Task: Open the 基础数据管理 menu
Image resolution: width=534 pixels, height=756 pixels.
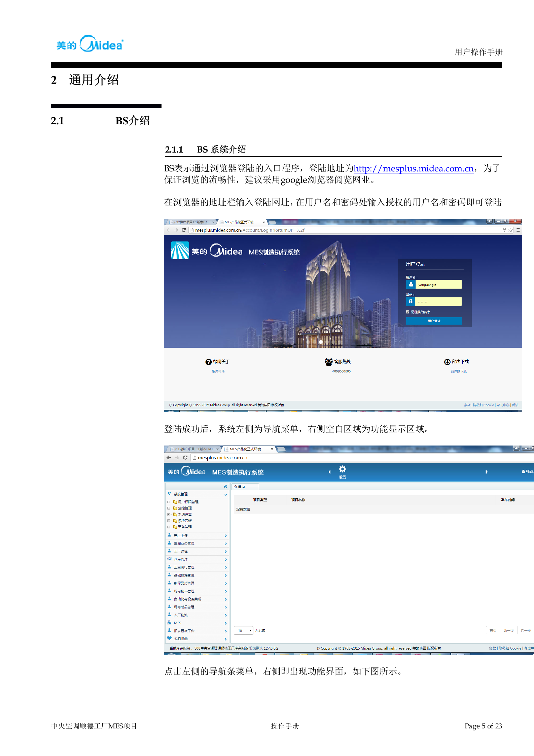Action: (x=197, y=575)
